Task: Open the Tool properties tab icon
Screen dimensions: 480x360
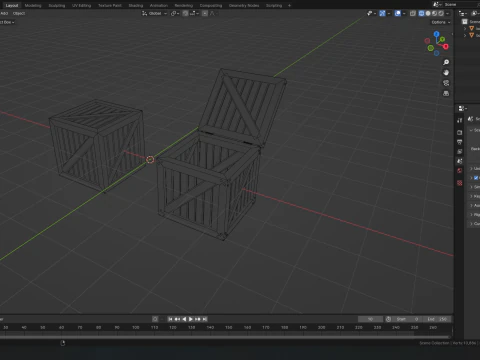Action: pos(460,120)
